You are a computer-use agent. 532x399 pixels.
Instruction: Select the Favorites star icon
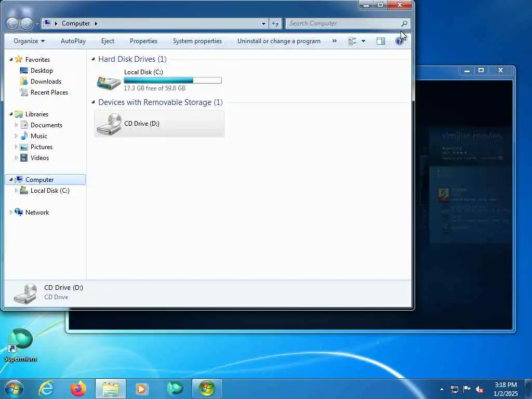19,59
